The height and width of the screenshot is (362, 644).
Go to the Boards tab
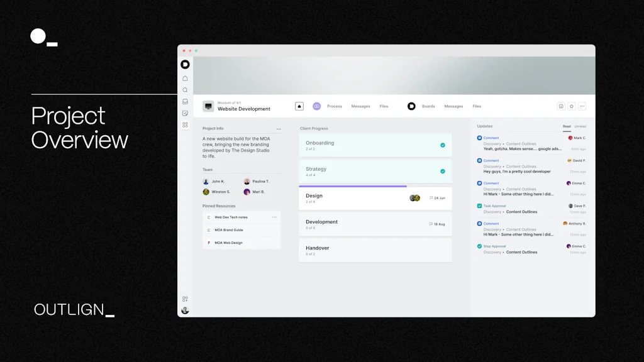click(428, 106)
